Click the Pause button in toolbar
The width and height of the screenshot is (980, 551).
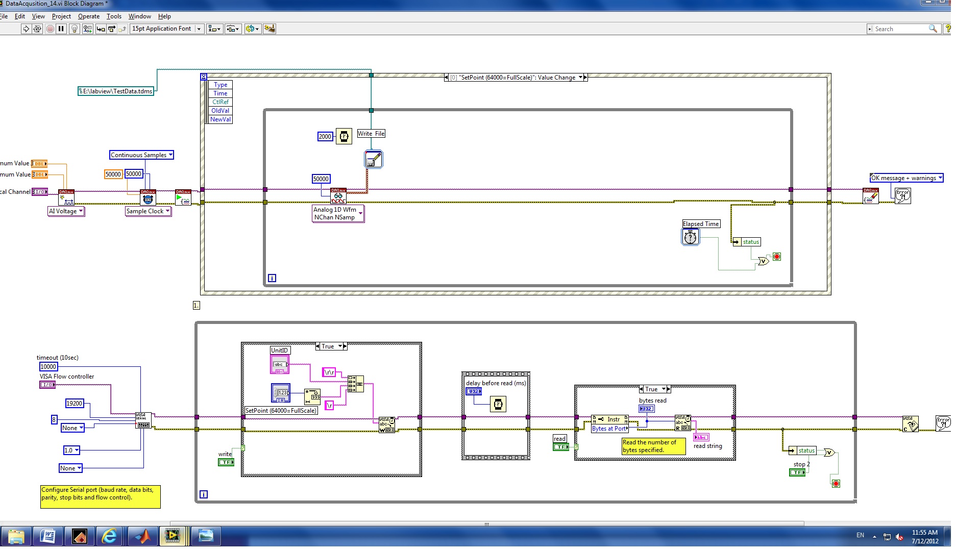(x=61, y=29)
